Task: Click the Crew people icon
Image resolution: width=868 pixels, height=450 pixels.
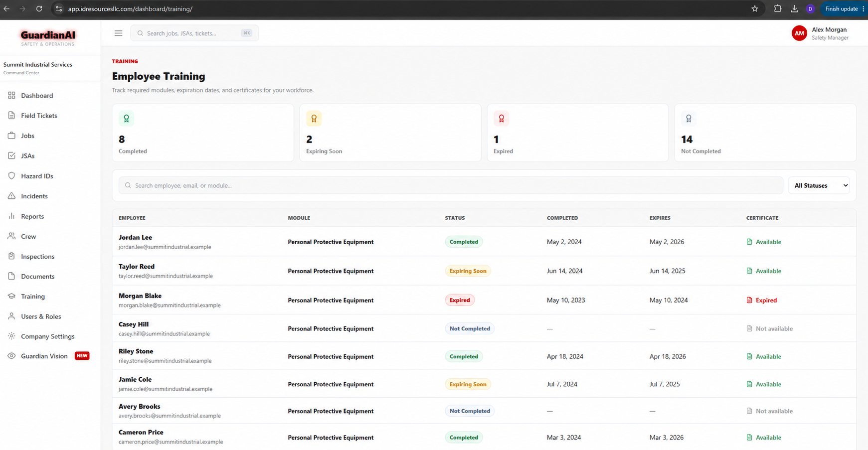Action: click(11, 237)
